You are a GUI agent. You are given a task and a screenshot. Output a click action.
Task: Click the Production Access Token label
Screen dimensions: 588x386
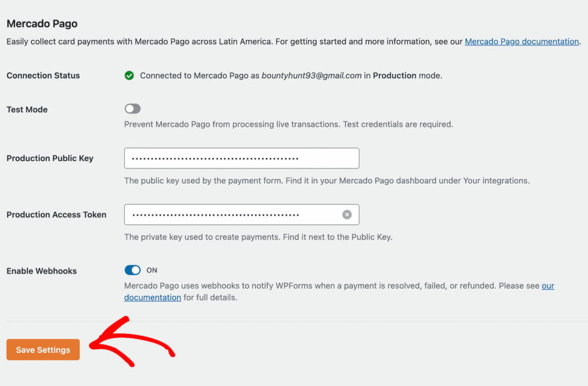(56, 215)
